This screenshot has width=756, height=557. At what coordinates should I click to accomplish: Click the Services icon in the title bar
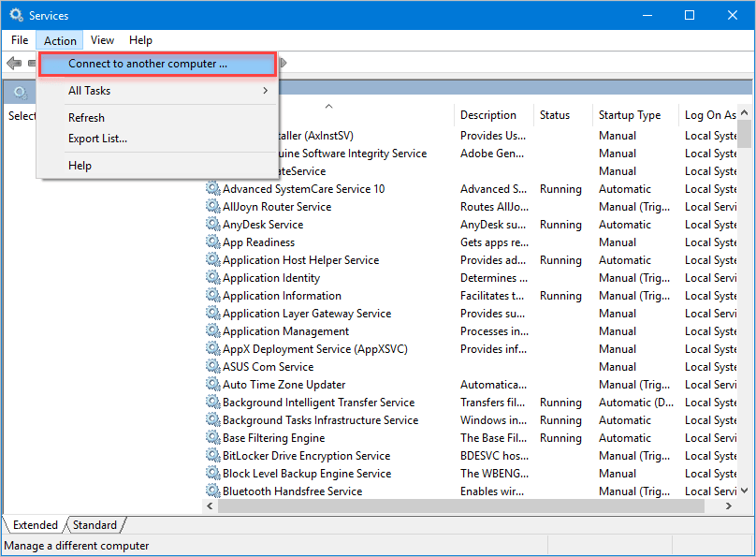pos(16,16)
